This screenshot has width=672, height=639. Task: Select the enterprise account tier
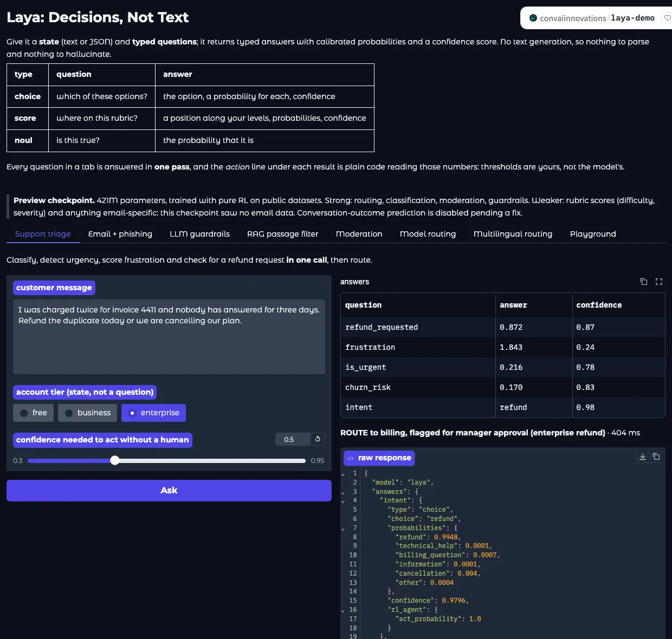coord(153,413)
